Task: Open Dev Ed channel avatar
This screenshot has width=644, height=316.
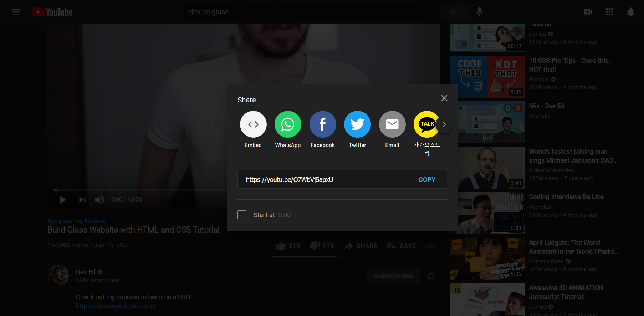Action: pos(58,275)
